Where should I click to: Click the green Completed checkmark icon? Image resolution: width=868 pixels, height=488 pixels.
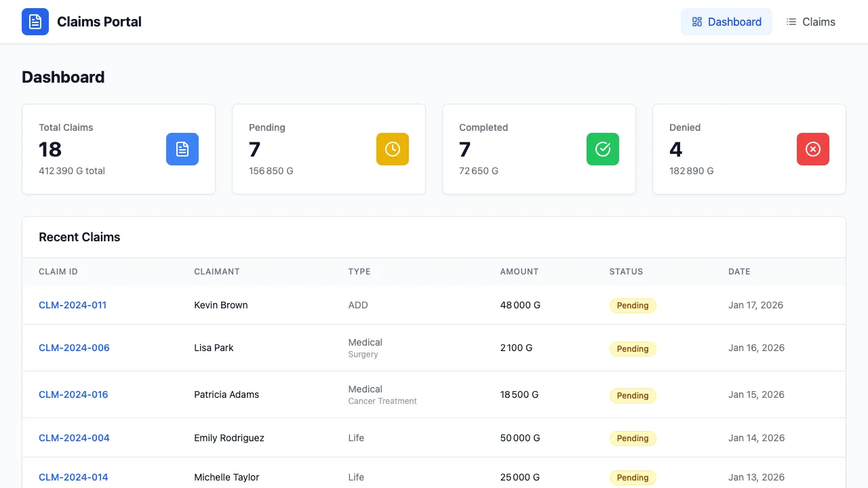[x=603, y=149]
